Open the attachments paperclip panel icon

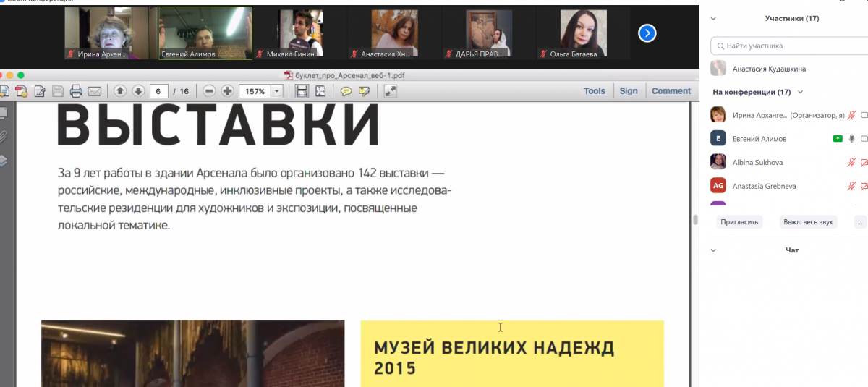3,136
